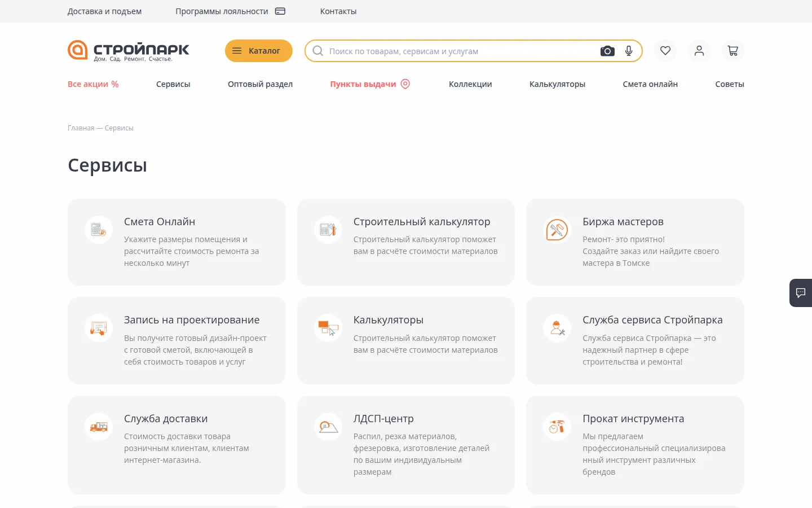Click the Сервисы breadcrumb
This screenshot has height=508, width=812.
point(119,128)
